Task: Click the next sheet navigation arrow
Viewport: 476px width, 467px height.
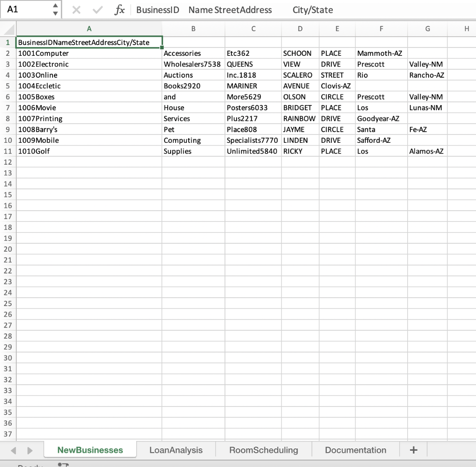Action: [30, 450]
